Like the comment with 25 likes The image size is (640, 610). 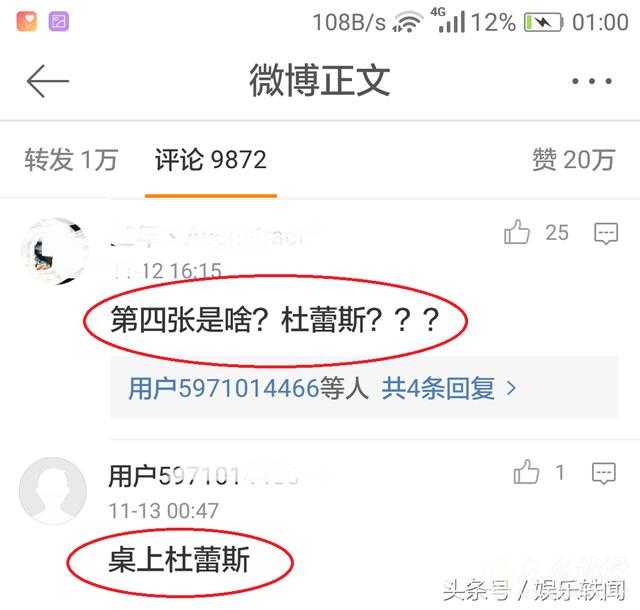tap(517, 232)
